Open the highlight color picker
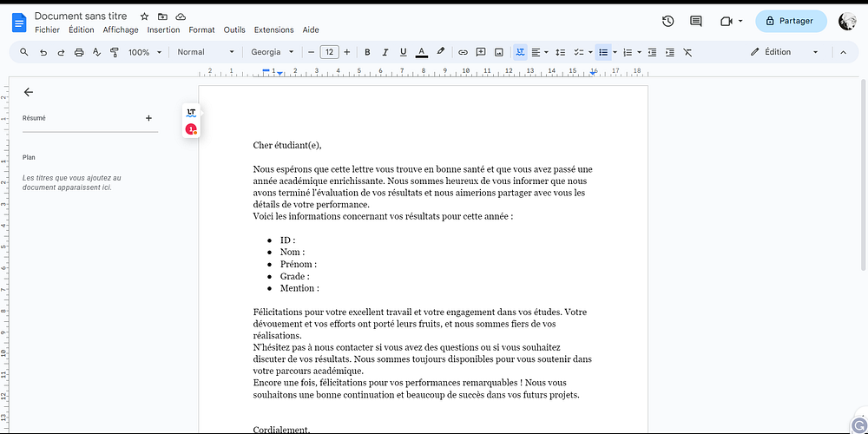Image resolution: width=868 pixels, height=434 pixels. coord(441,52)
